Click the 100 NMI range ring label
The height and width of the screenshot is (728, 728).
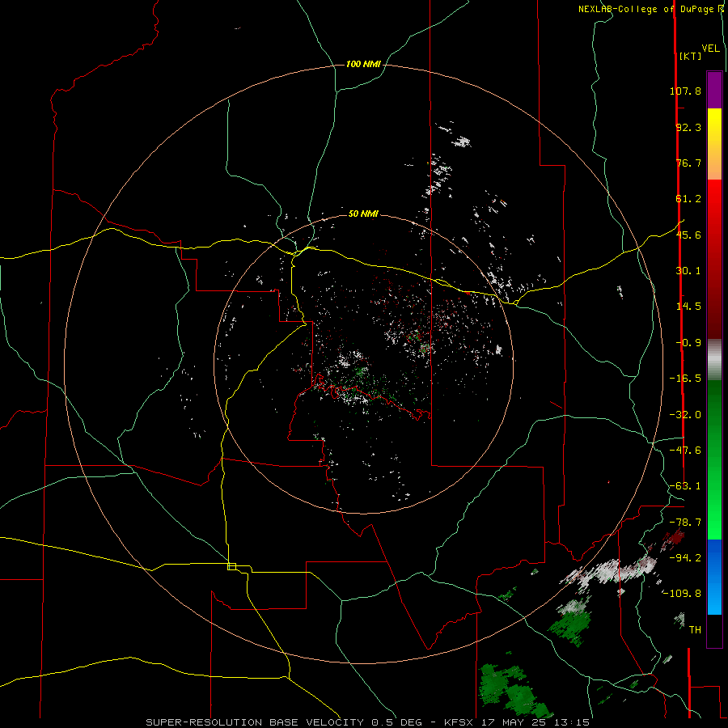coord(363,64)
